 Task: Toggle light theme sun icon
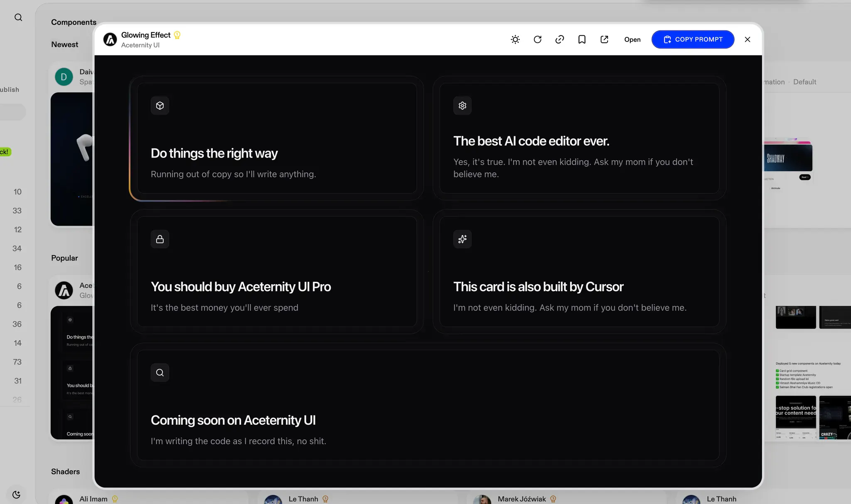click(515, 39)
